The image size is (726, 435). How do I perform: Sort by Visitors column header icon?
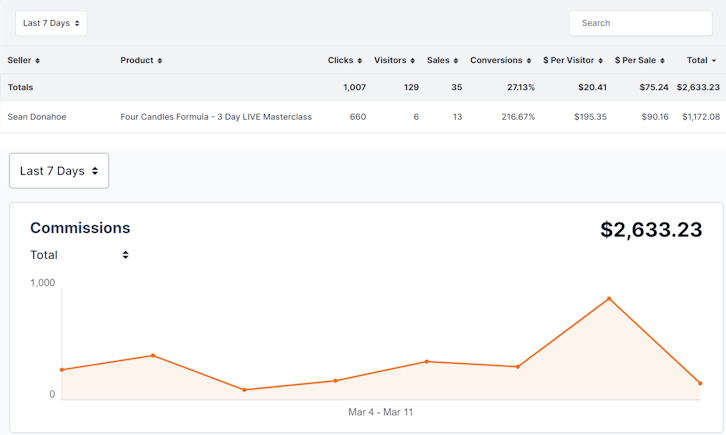[x=414, y=61]
